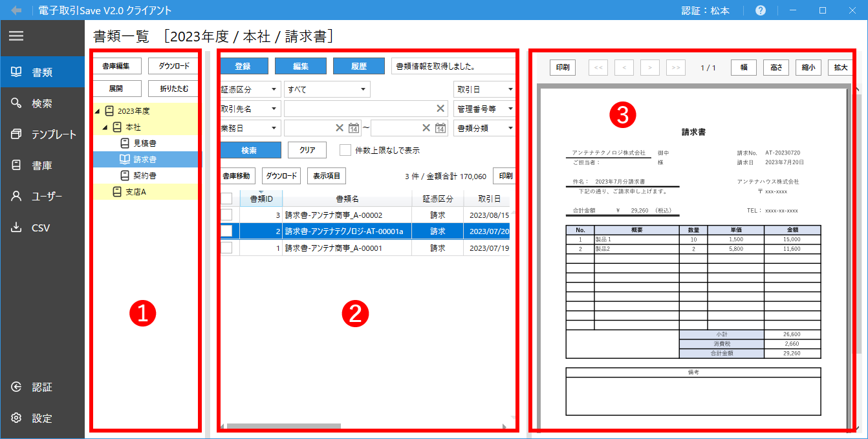The image size is (868, 439).
Task: Clear the 取引先名 field with X icon
Action: click(x=440, y=109)
